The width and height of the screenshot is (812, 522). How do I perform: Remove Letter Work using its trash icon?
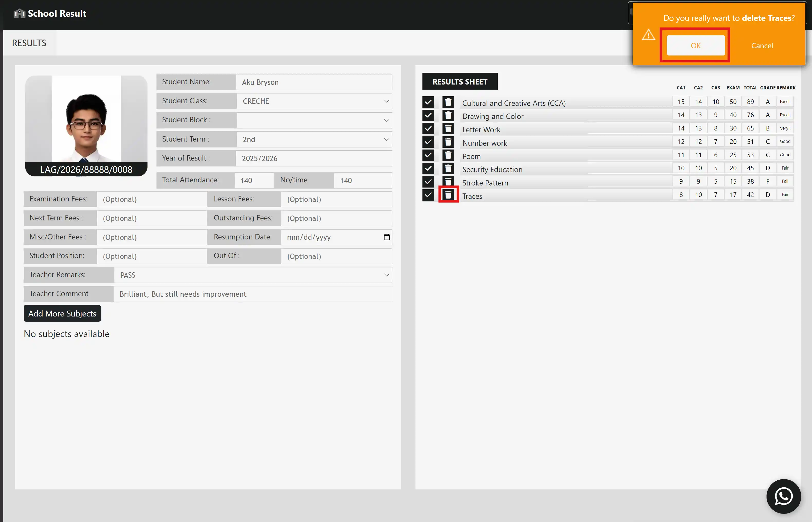[x=448, y=128]
